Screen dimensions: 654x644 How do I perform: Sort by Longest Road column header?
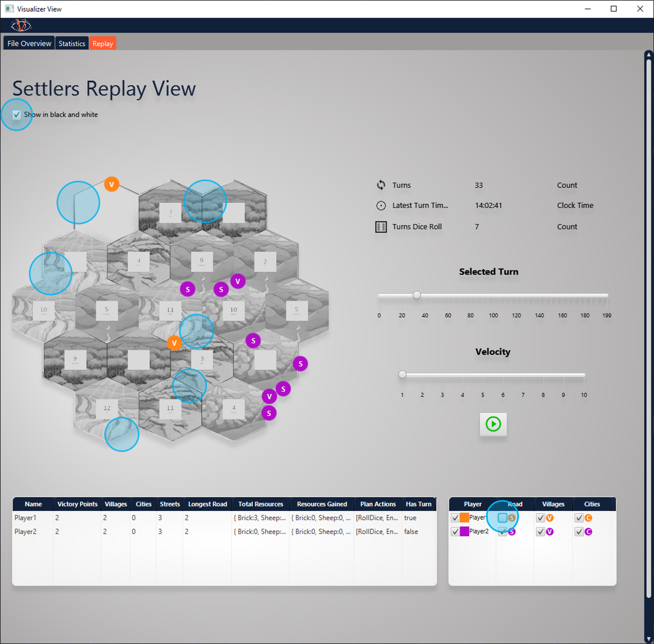[208, 504]
